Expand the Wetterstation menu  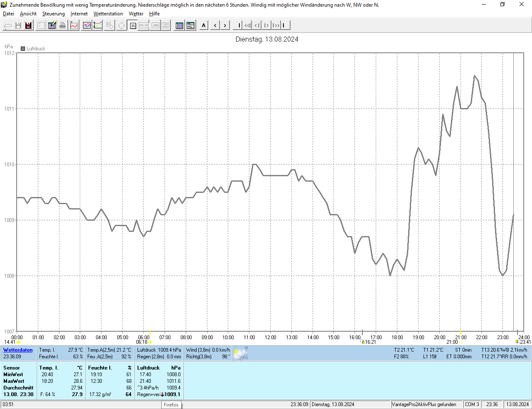pos(108,14)
